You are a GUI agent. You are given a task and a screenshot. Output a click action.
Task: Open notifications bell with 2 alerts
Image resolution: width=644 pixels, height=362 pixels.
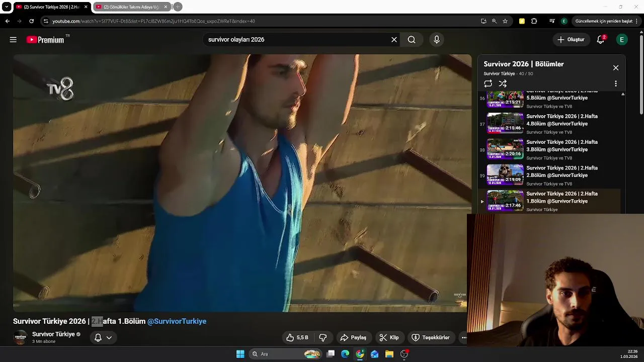(600, 40)
